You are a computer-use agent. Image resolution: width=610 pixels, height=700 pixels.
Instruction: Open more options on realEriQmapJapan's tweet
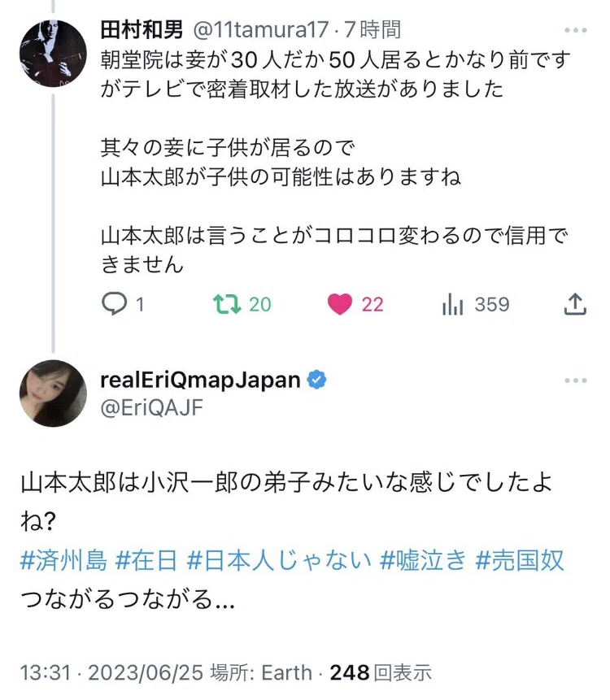[x=576, y=380]
